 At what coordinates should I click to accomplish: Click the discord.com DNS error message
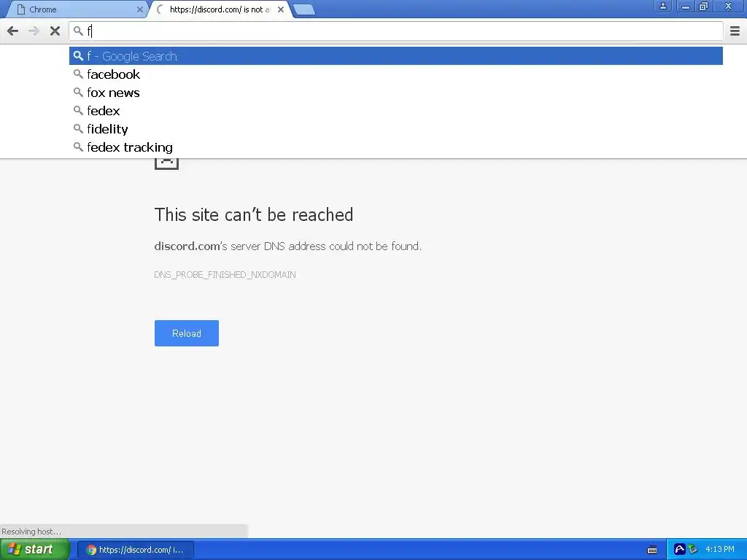[x=287, y=246]
